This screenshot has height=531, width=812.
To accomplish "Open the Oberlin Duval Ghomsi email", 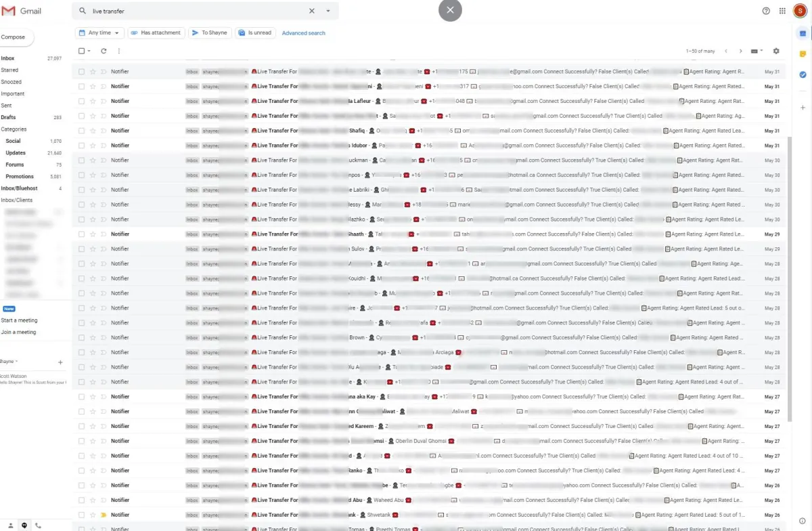I will [x=430, y=441].
